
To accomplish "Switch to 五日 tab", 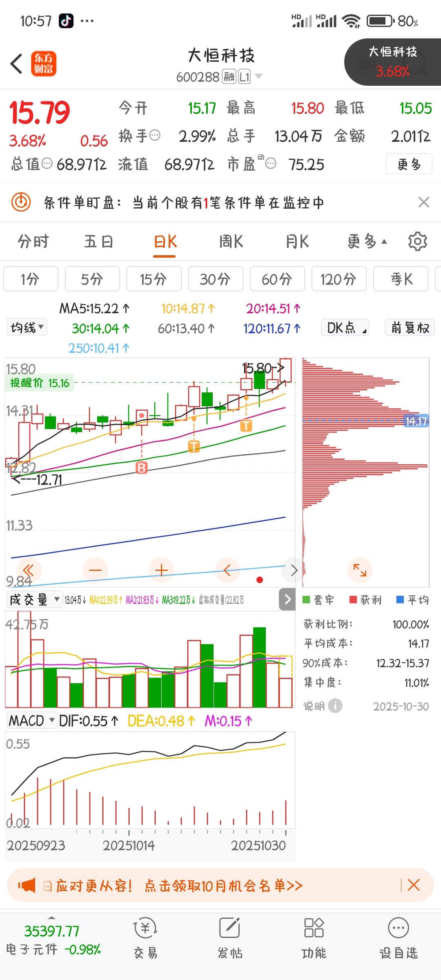I will point(99,241).
